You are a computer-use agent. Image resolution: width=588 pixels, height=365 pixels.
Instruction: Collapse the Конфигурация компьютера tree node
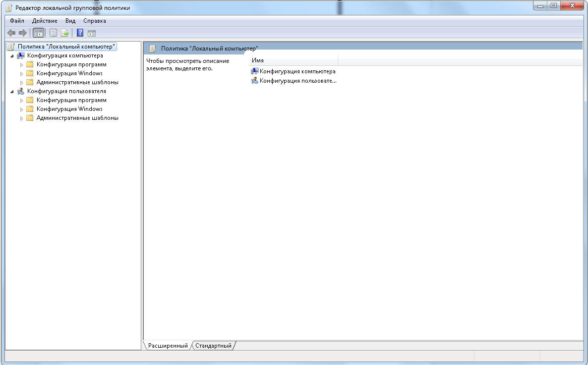tap(12, 56)
